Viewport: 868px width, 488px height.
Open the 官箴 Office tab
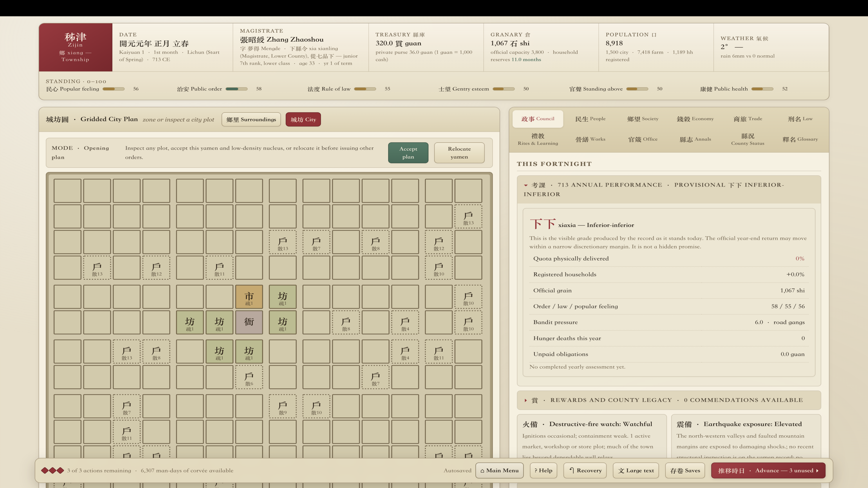tap(643, 139)
